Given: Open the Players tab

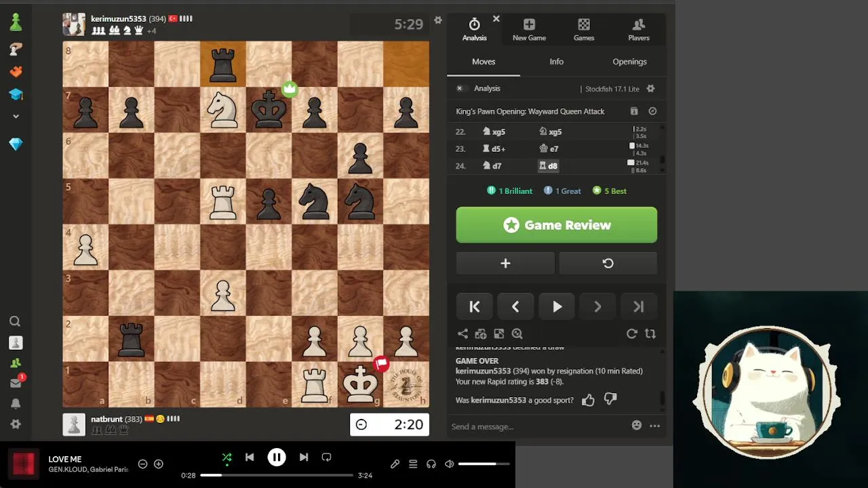Looking at the screenshot, I should (x=639, y=30).
